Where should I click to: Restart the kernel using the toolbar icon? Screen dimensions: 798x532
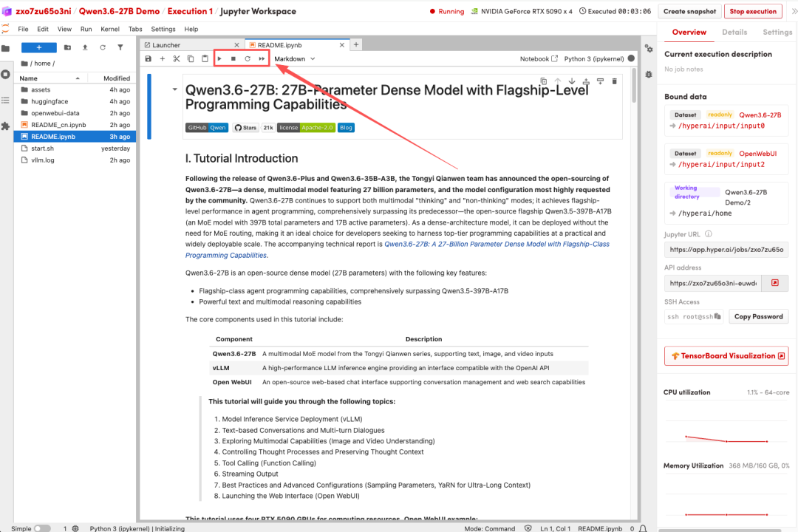pos(248,58)
